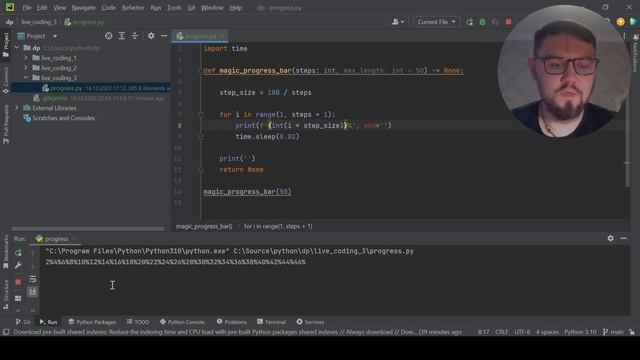Click the dp breadcrumb in navigation bar
The width and height of the screenshot is (640, 360).
coord(9,22)
